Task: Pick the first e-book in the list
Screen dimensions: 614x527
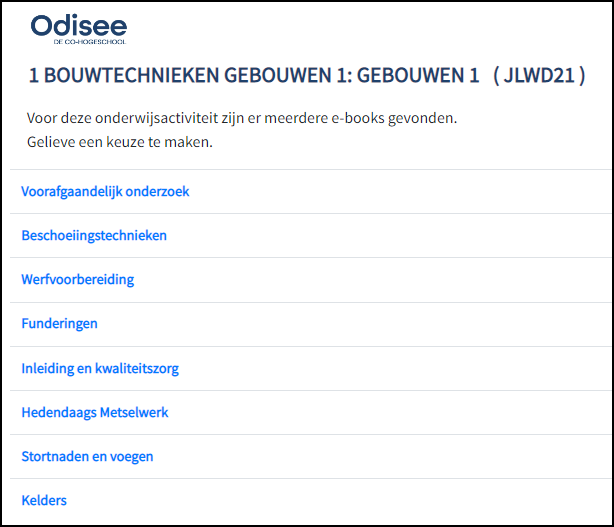Action: (105, 192)
